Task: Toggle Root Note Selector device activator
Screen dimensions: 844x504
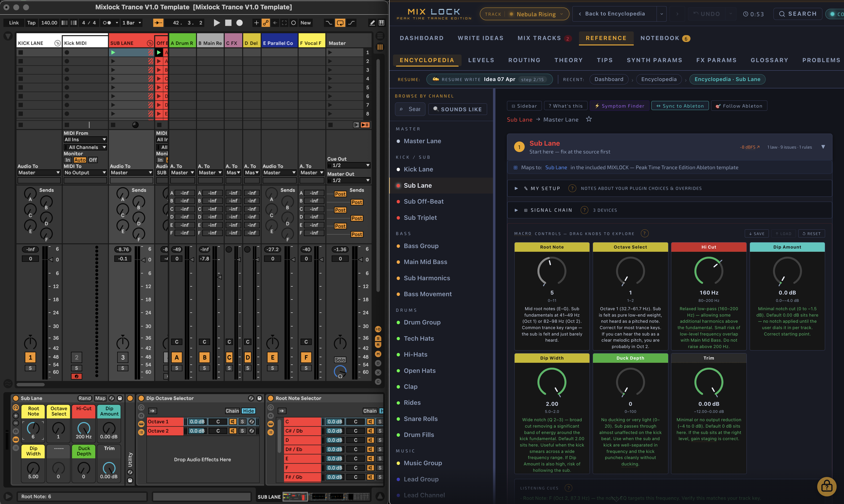Action: click(x=270, y=398)
